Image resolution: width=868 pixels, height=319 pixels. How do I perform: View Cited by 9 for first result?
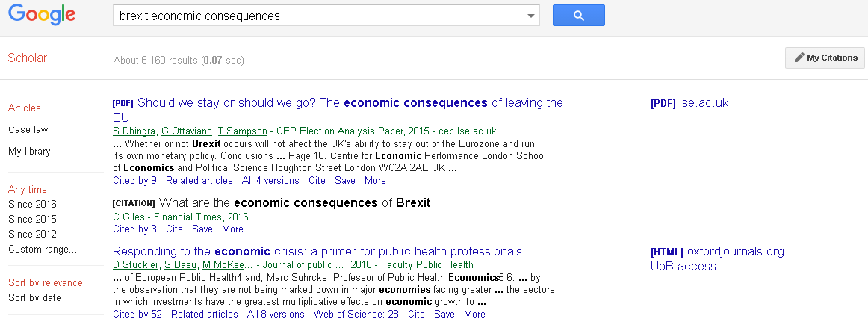click(x=134, y=180)
